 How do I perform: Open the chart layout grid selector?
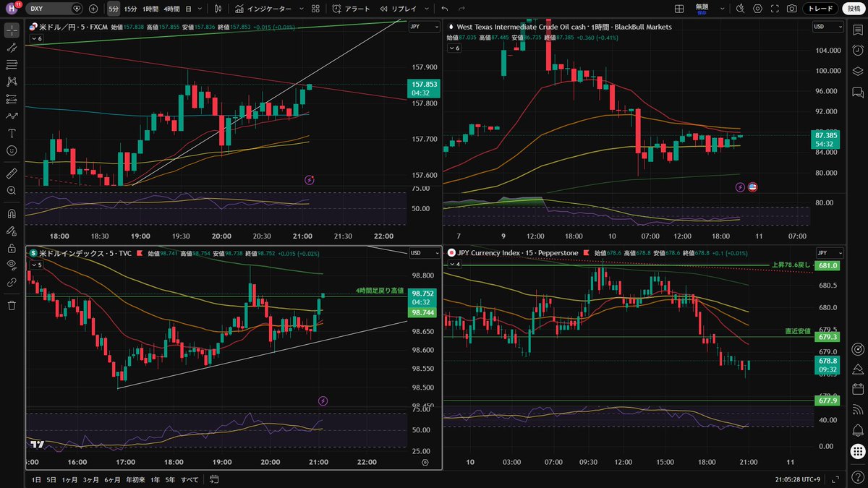click(679, 9)
